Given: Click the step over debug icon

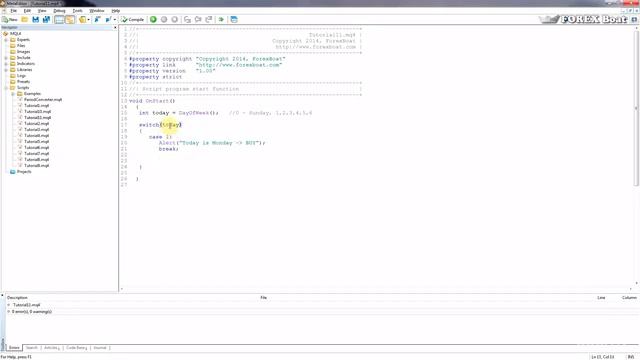Looking at the screenshot, I should coord(198,20).
